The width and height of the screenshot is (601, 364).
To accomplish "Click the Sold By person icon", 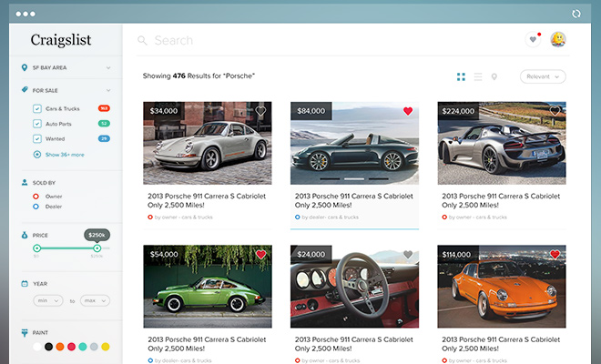I will point(25,182).
